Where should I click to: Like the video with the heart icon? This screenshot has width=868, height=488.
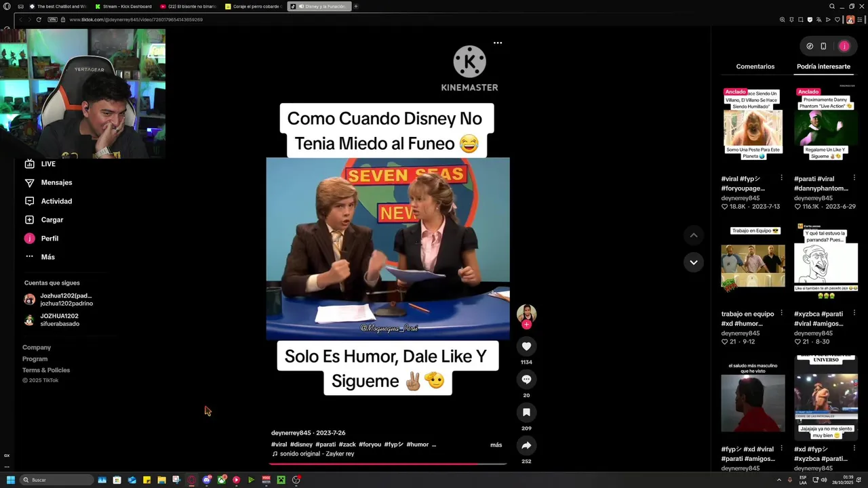[x=526, y=346]
